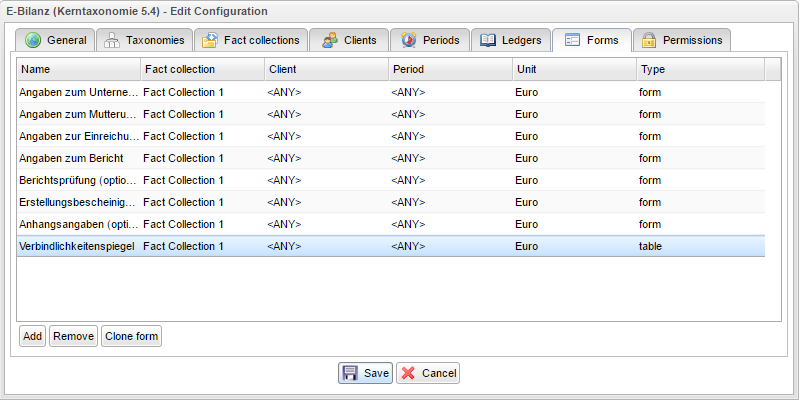Viewport: 800px width, 402px height.
Task: Click the red X icon on Cancel button
Action: [x=408, y=373]
